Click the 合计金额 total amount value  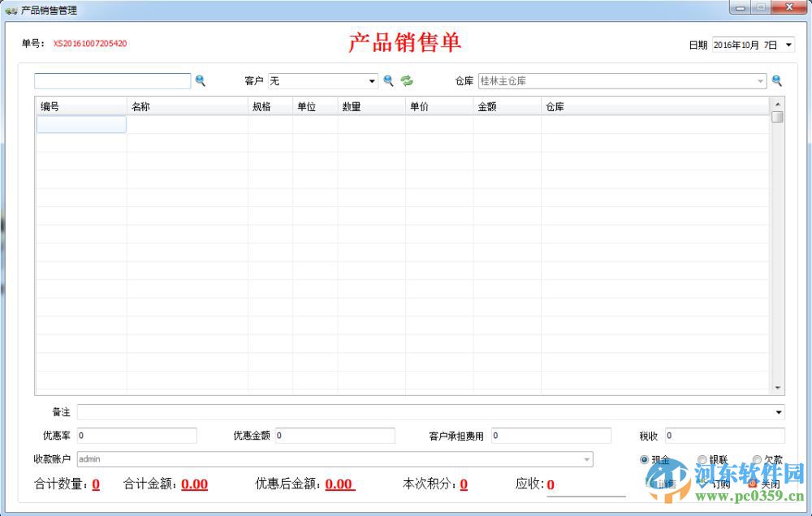(x=193, y=484)
